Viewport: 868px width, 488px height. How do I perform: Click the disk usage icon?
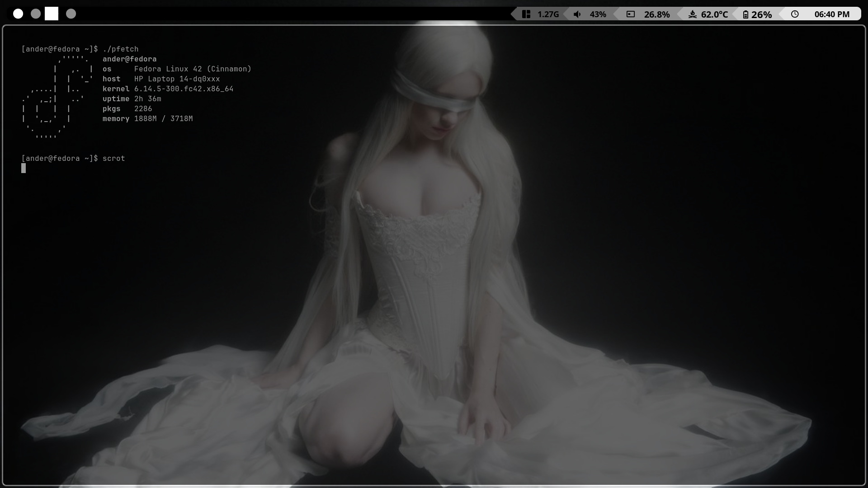pos(631,14)
